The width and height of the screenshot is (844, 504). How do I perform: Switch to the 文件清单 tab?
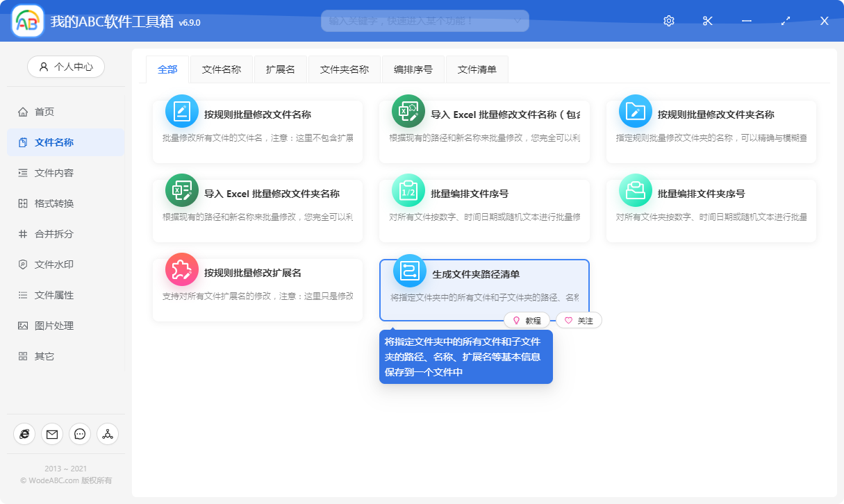pos(477,69)
